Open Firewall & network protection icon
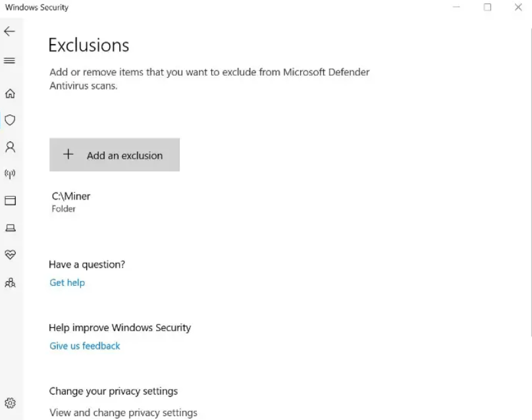Image resolution: width=532 pixels, height=420 pixels. (x=10, y=174)
